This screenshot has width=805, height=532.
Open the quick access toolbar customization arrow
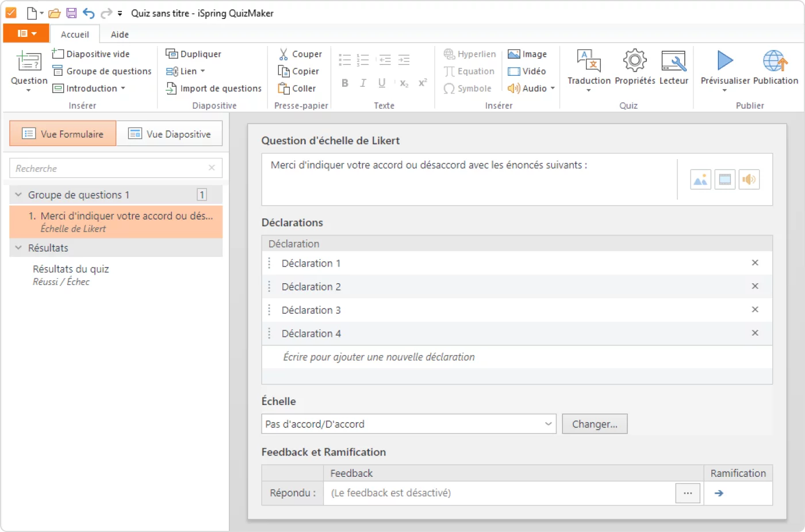pyautogui.click(x=120, y=13)
